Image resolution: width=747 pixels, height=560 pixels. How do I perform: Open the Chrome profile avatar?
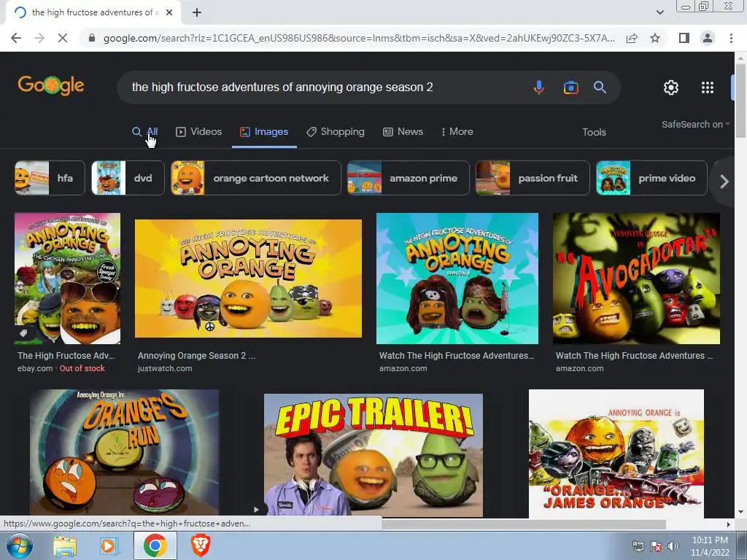coord(708,38)
